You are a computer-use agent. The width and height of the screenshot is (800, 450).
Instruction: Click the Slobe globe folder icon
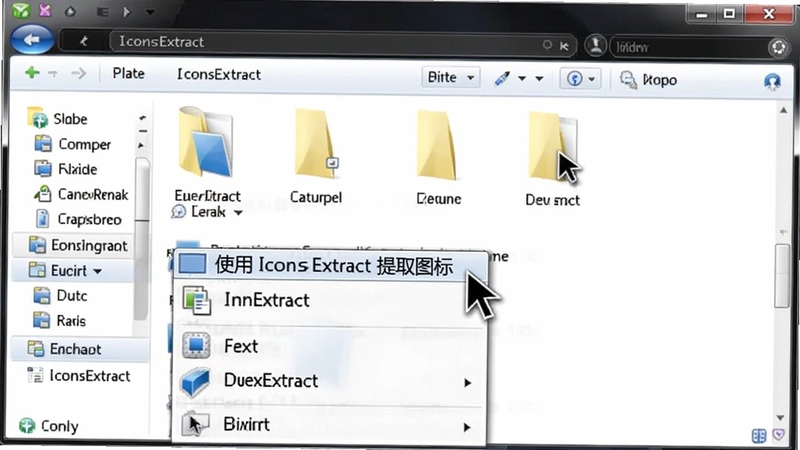click(37, 117)
